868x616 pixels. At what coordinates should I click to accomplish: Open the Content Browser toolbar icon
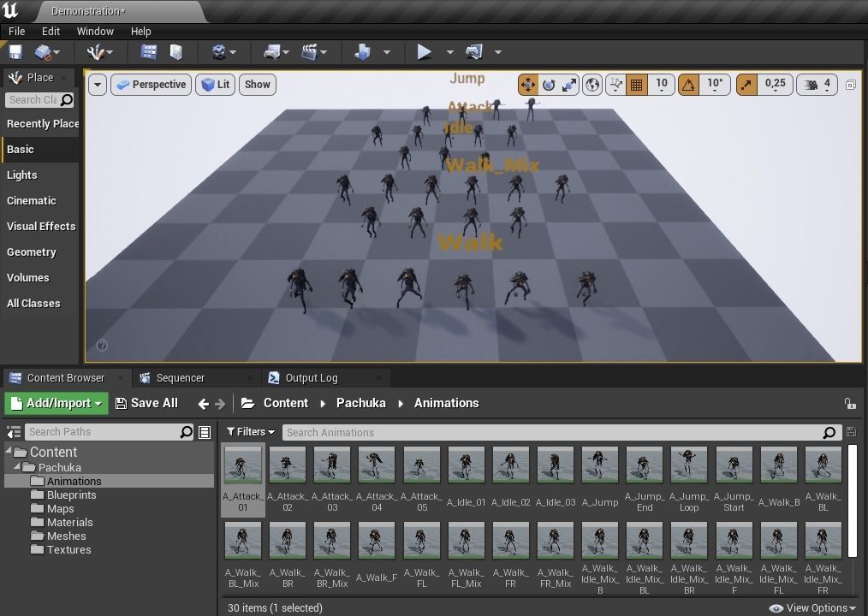click(148, 52)
